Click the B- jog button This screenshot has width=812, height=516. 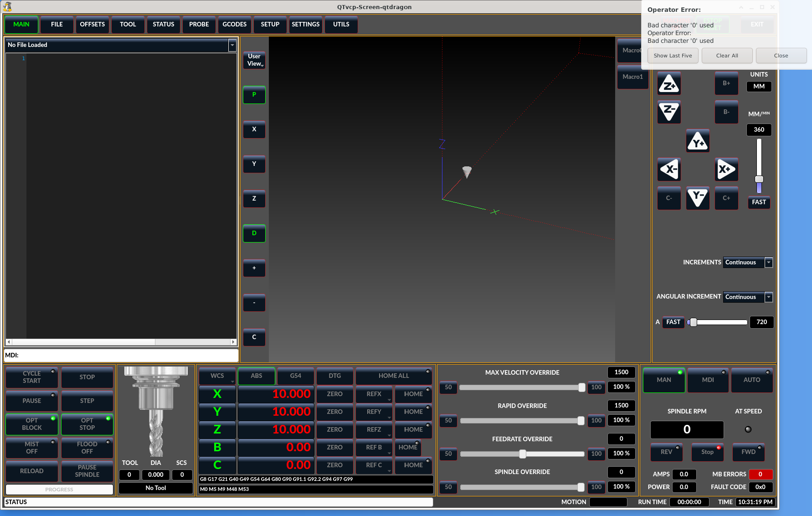coord(726,112)
